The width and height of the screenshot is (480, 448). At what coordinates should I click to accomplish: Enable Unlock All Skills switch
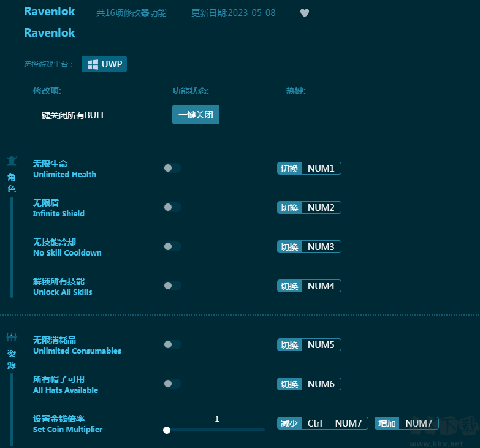[172, 286]
